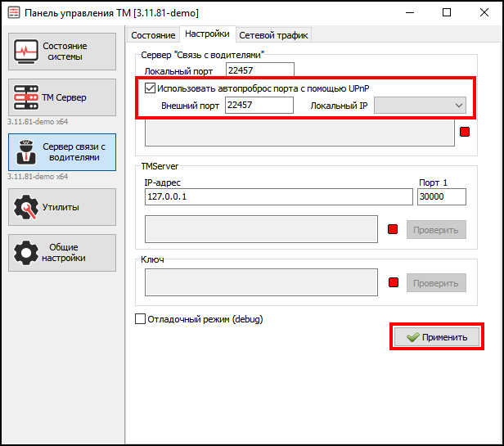Open the Состояние системы section
Viewport: 504px width, 446px height.
click(x=62, y=52)
